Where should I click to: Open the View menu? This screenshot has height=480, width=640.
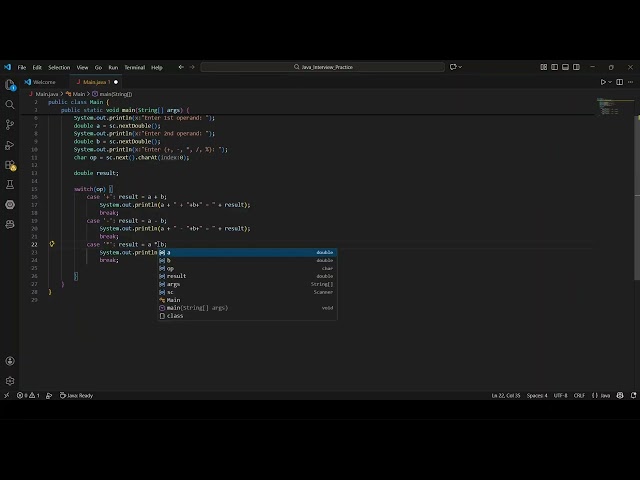click(x=82, y=67)
